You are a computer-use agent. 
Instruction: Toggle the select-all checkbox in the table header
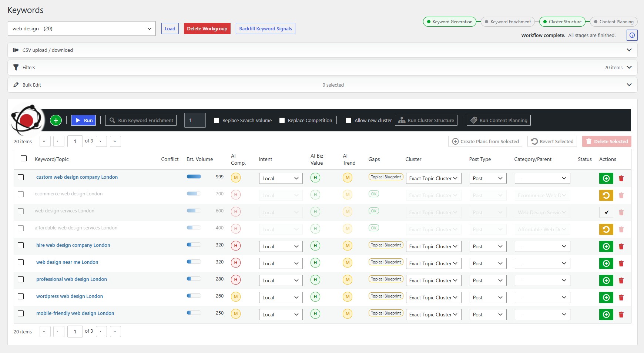click(24, 158)
